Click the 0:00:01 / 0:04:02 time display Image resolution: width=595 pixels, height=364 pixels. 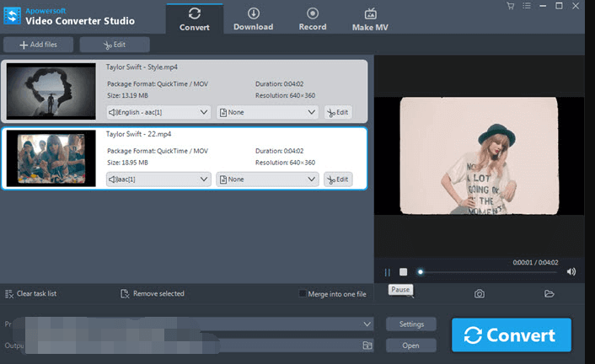pos(535,263)
